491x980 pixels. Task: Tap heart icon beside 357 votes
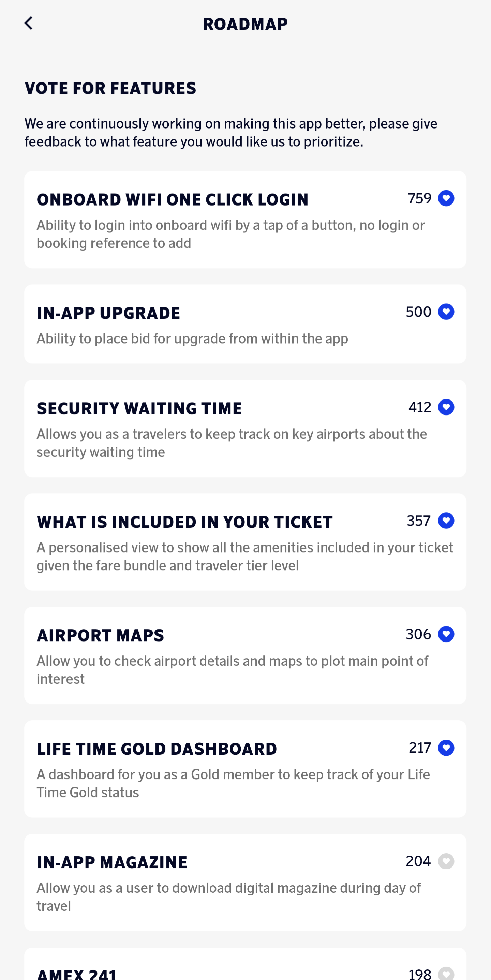pos(446,521)
